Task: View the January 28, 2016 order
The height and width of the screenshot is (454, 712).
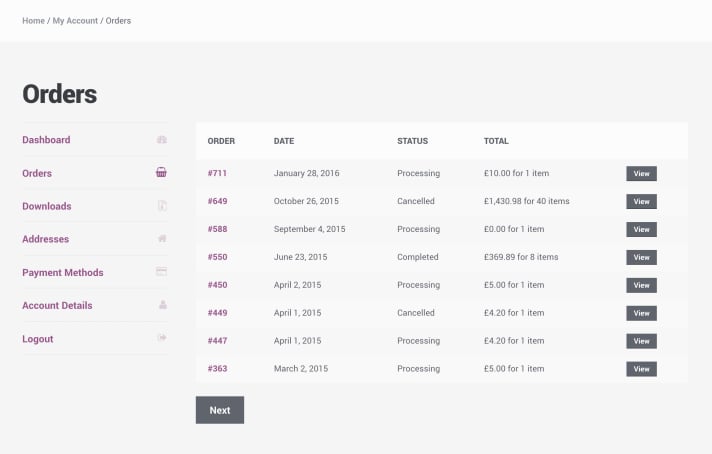Action: coord(642,173)
